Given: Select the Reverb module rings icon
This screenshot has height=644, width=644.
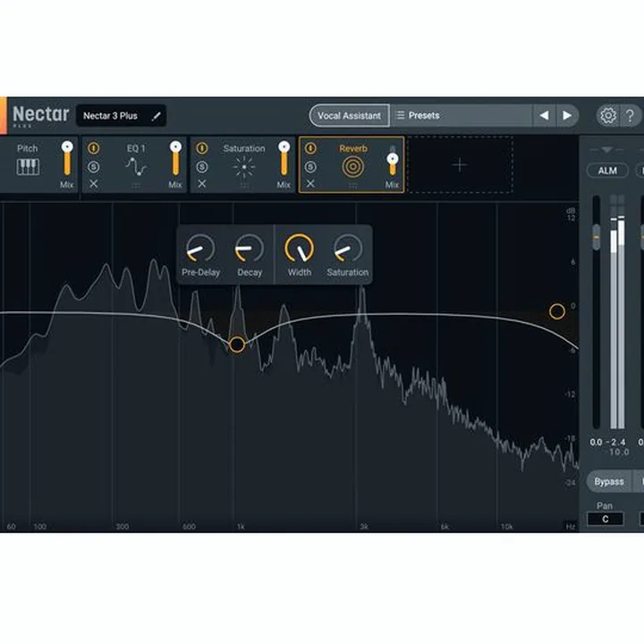Looking at the screenshot, I should point(352,167).
